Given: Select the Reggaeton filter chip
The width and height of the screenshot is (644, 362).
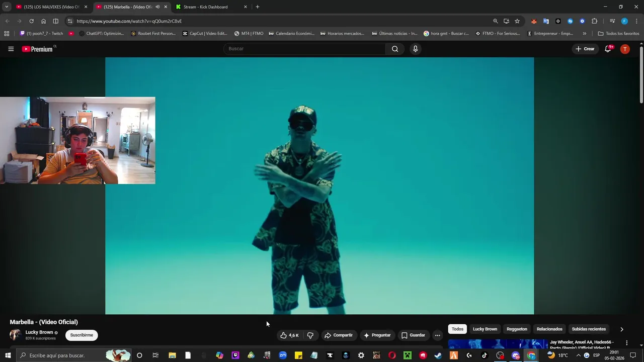Looking at the screenshot, I should click(x=517, y=329).
